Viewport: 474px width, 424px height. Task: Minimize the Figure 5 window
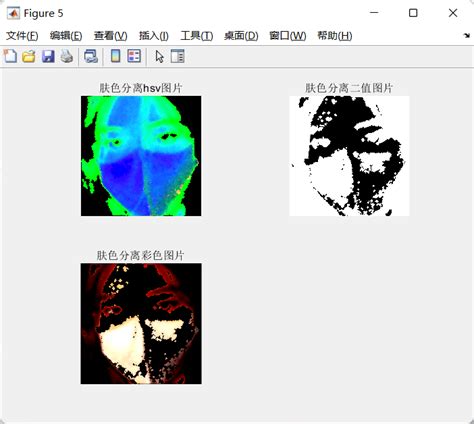click(374, 13)
